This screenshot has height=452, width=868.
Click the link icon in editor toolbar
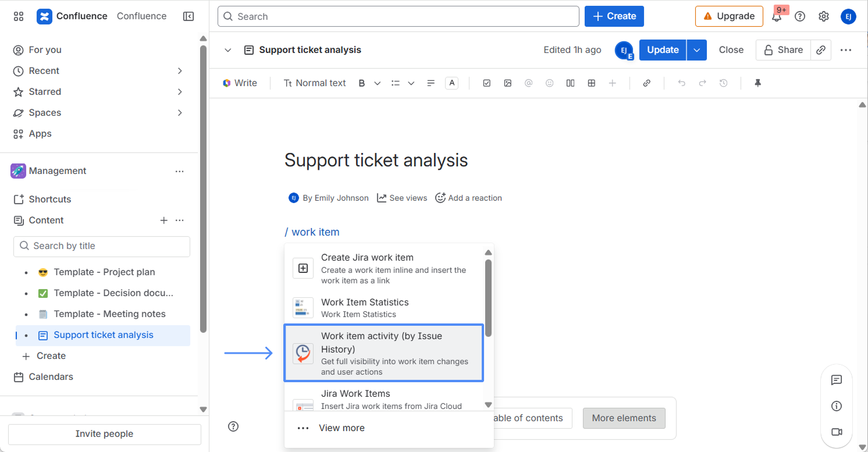646,83
